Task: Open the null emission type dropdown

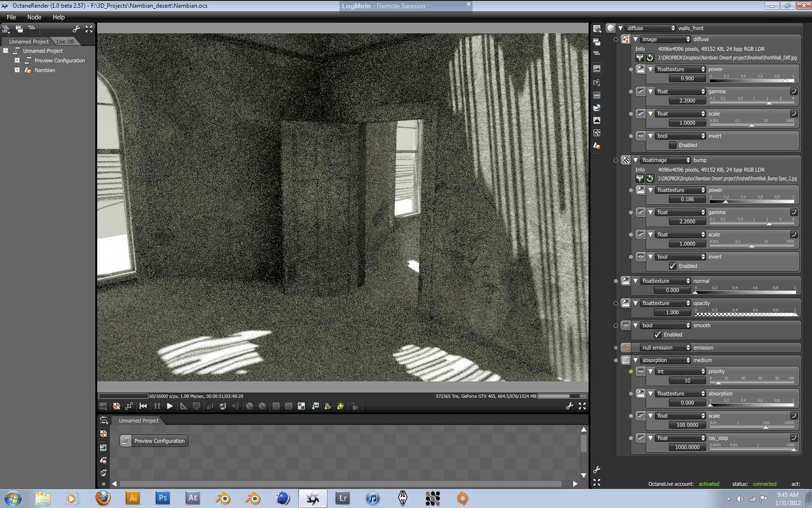Action: tap(665, 348)
